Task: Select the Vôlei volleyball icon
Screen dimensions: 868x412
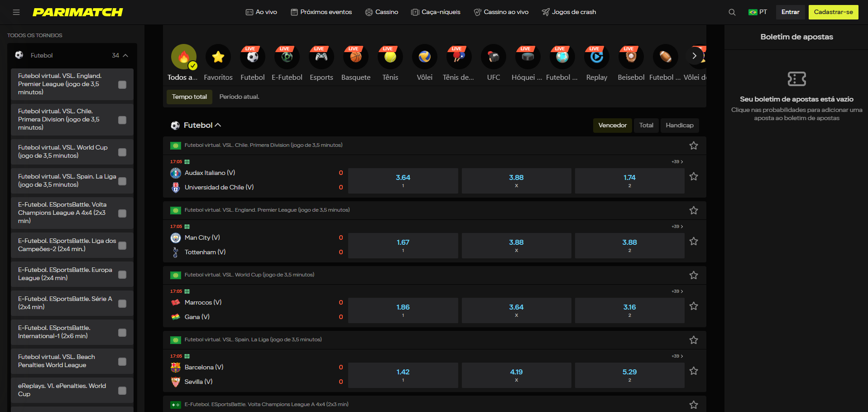Action: coord(425,57)
